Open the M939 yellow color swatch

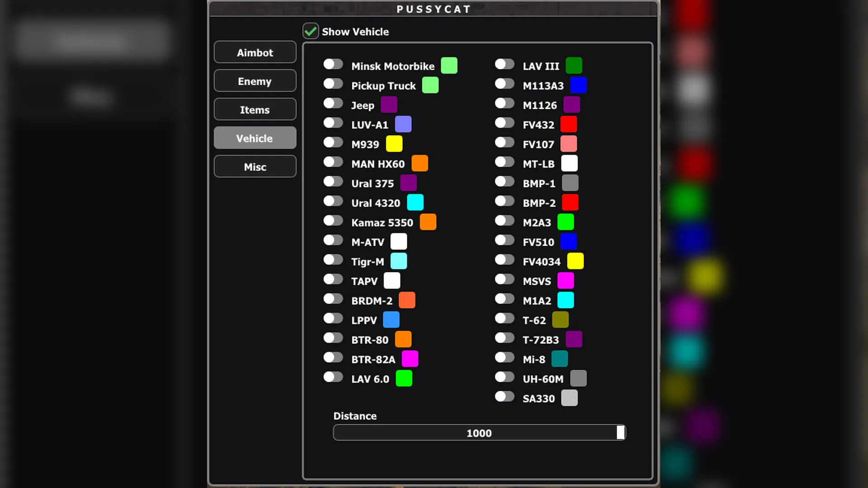(394, 144)
